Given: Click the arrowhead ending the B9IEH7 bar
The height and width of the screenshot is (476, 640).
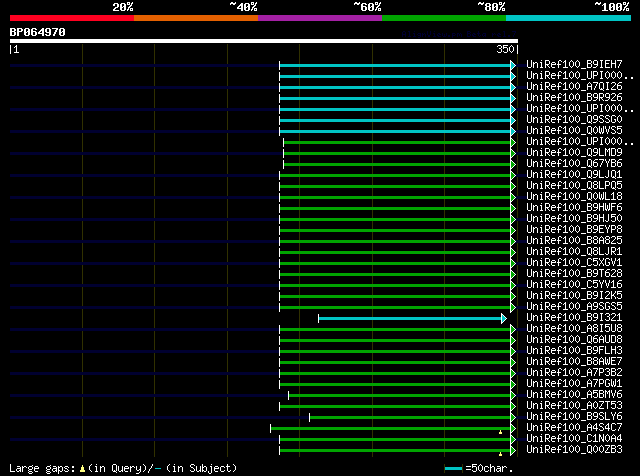Looking at the screenshot, I should (513, 65).
